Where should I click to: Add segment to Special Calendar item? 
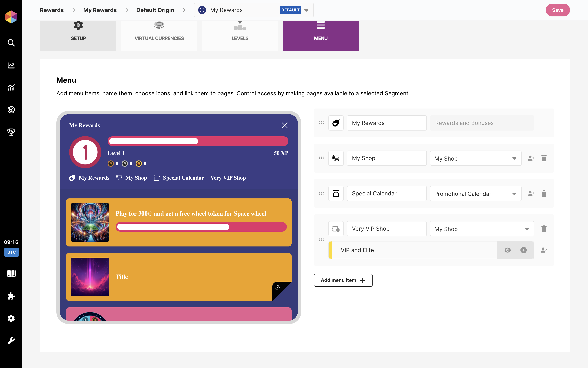(531, 193)
